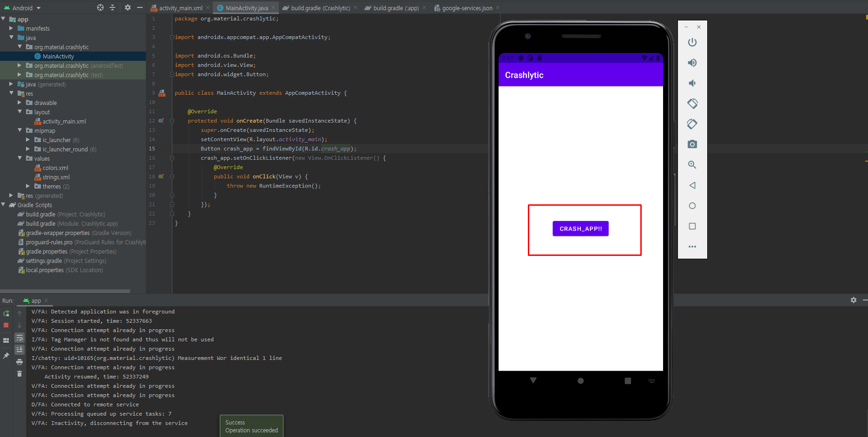This screenshot has height=437, width=868.
Task: Expand ic_launcher_round mipmap group
Action: (28, 149)
